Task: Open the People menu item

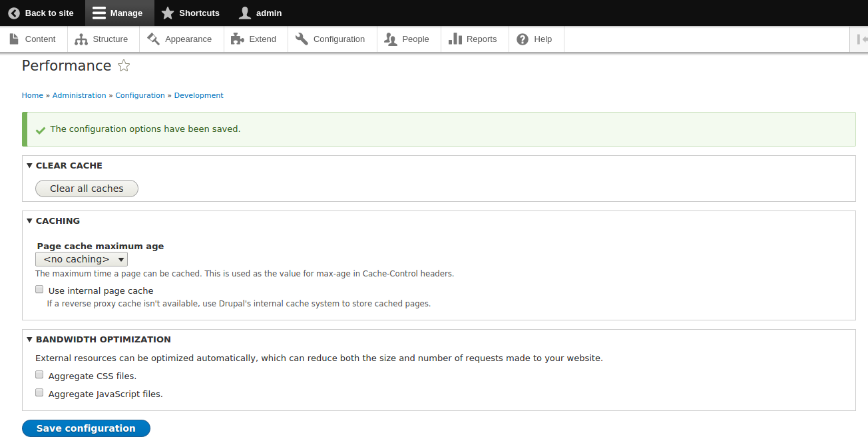Action: (x=407, y=39)
